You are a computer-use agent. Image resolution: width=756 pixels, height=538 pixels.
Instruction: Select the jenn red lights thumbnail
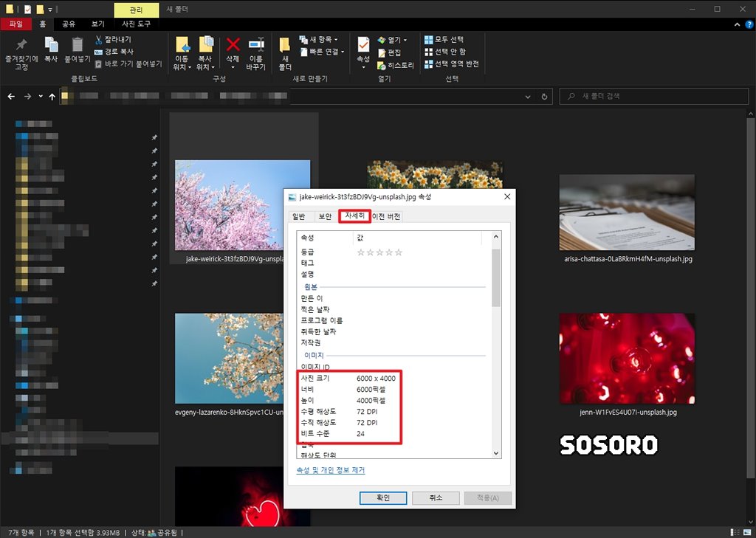[x=627, y=358]
